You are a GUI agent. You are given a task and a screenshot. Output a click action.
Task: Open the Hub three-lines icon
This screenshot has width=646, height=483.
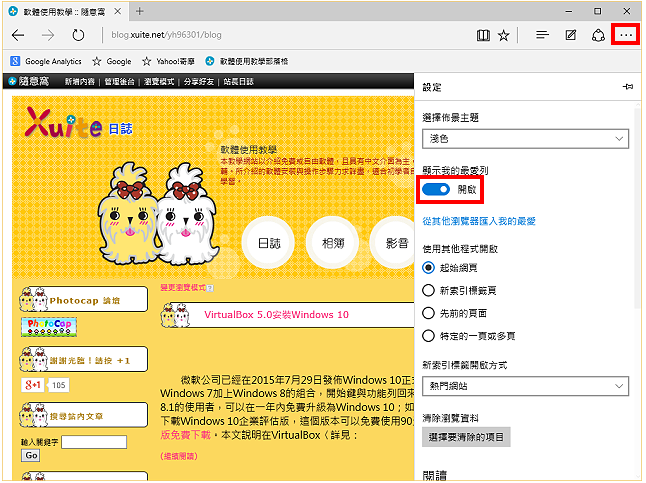542,35
